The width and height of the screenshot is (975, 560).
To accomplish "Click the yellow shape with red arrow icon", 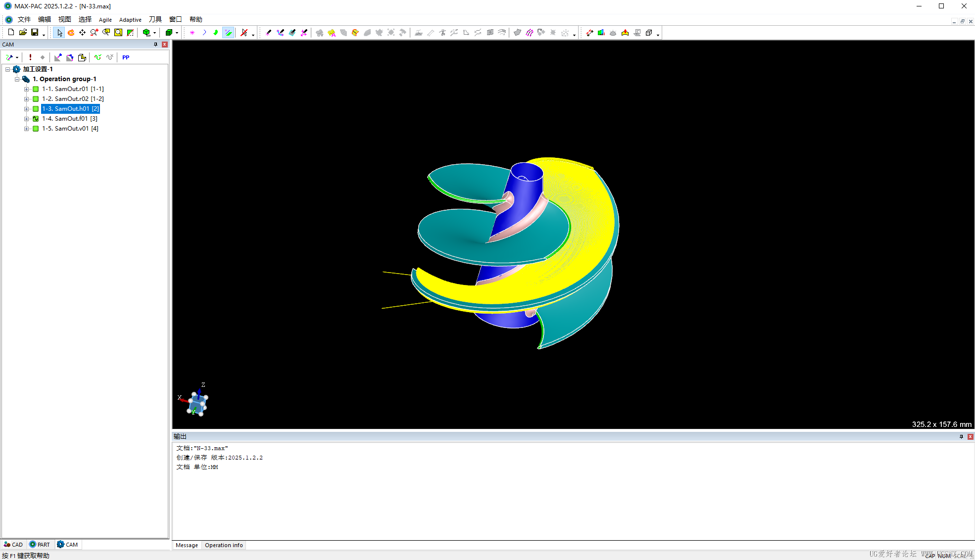I will (625, 33).
